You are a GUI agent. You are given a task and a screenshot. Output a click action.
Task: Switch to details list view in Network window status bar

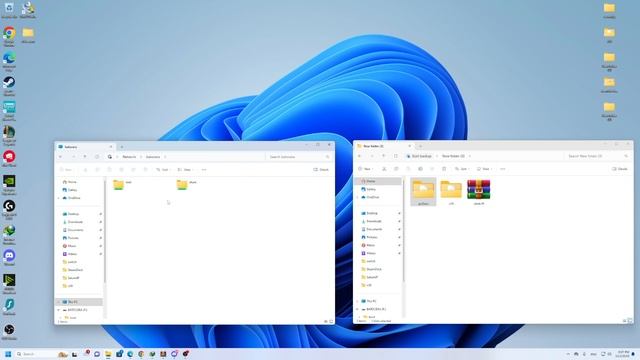(326, 322)
